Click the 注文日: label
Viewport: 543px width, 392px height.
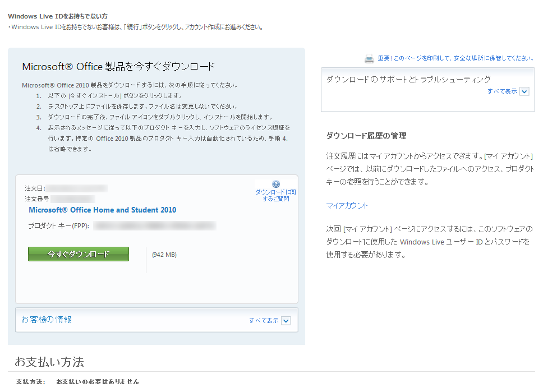pyautogui.click(x=35, y=188)
